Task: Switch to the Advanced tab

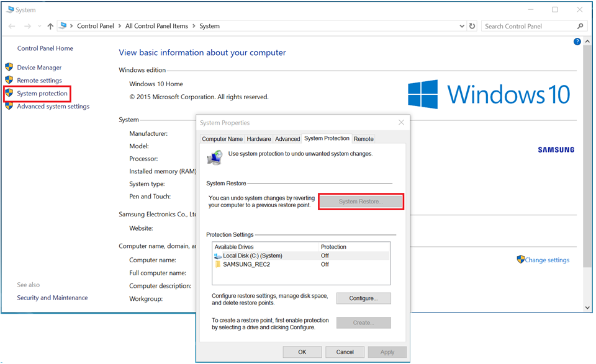Action: 287,139
